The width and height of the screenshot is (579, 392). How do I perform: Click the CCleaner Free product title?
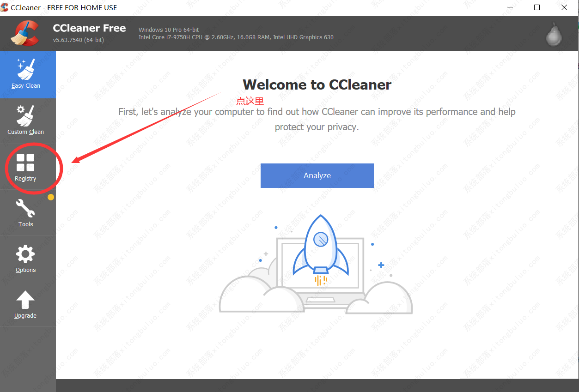[89, 28]
